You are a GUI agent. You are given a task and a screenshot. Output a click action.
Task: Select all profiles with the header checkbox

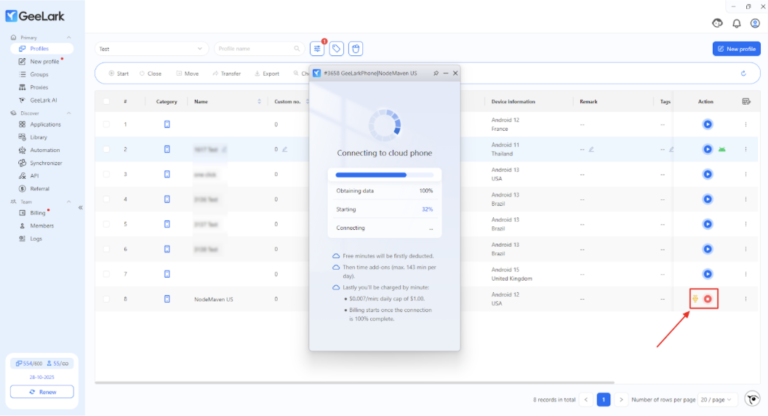[x=106, y=101]
